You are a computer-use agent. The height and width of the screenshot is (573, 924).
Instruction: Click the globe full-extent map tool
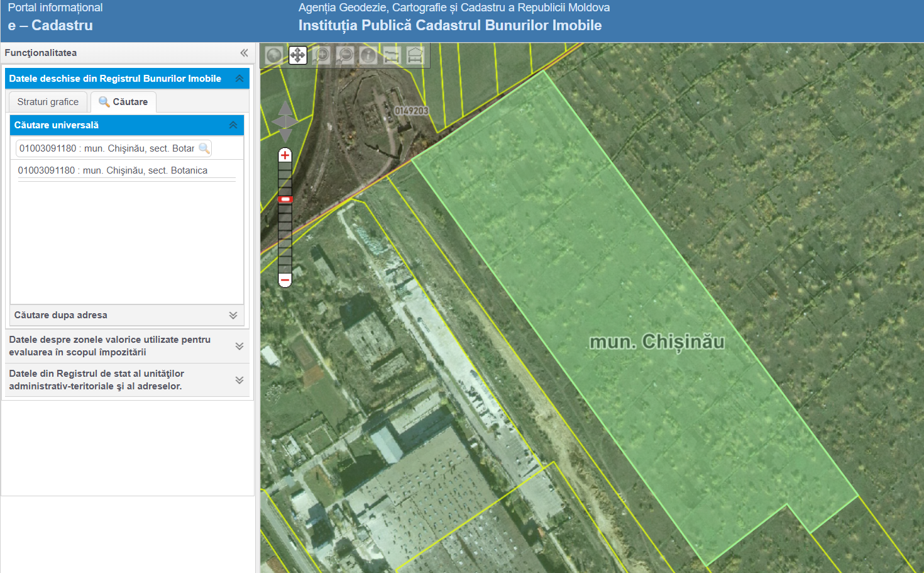click(273, 55)
